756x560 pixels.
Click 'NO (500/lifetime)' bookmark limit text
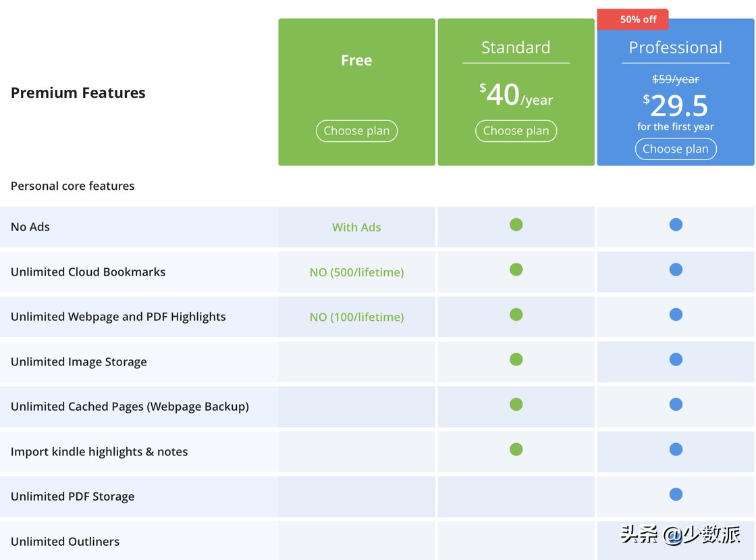356,272
